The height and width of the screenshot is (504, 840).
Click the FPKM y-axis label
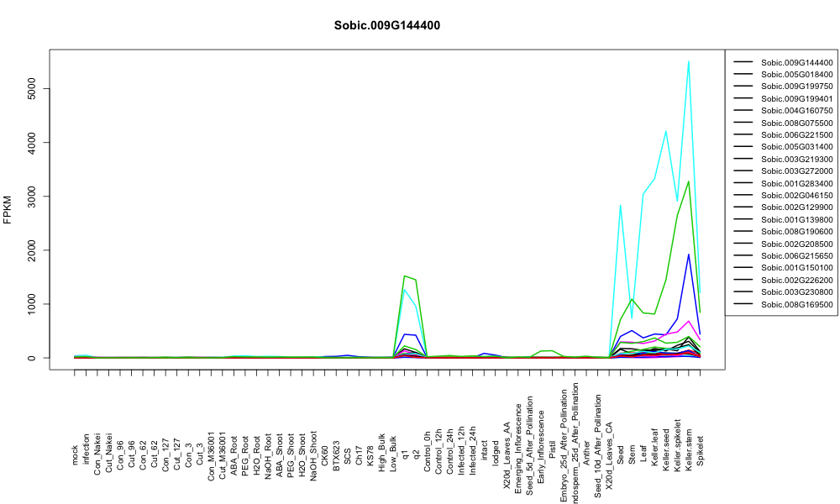8,210
